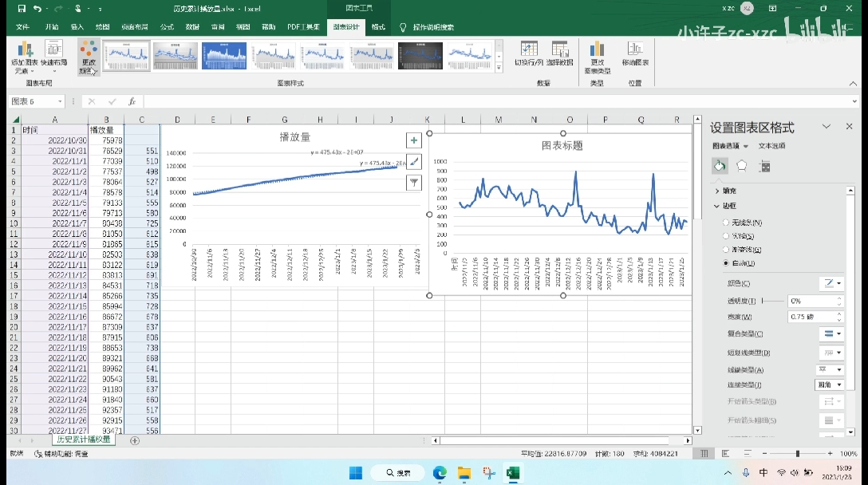Click the insert function fx icon
Screen dimensions: 868x485
(x=132, y=101)
